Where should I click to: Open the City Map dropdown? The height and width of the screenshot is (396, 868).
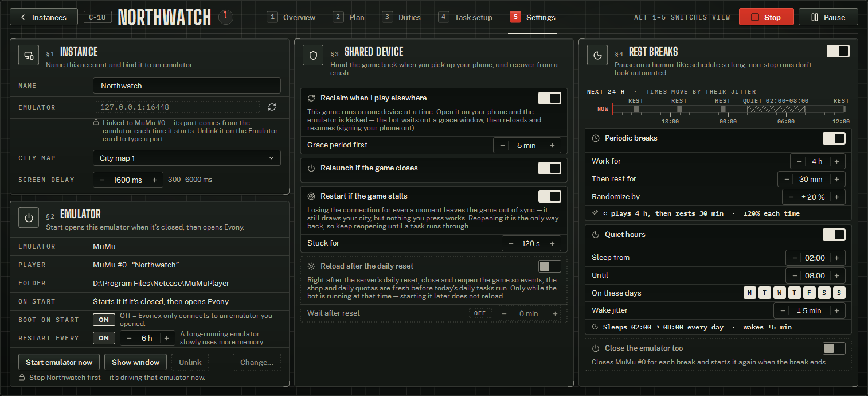pos(187,158)
